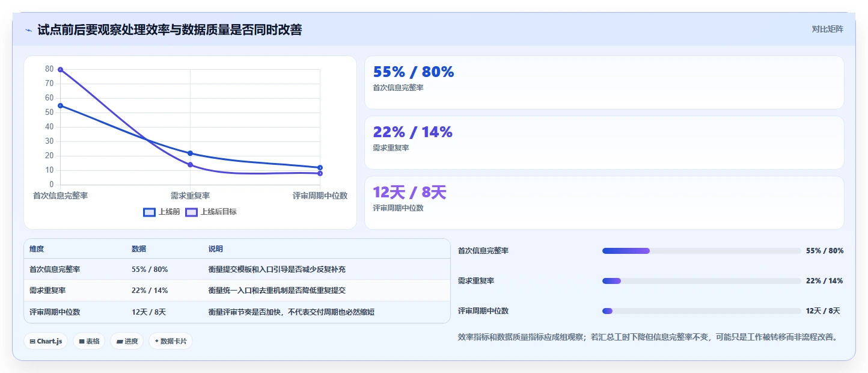The image size is (868, 373).
Task: Toggle the 上线前 legend item
Action: 162,212
